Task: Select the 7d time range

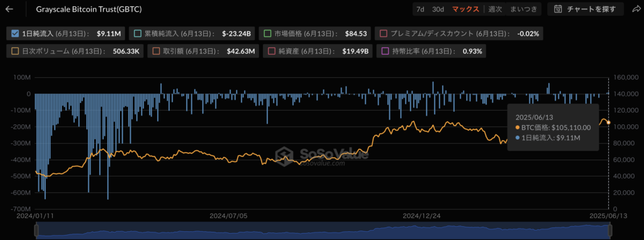Action: click(420, 9)
